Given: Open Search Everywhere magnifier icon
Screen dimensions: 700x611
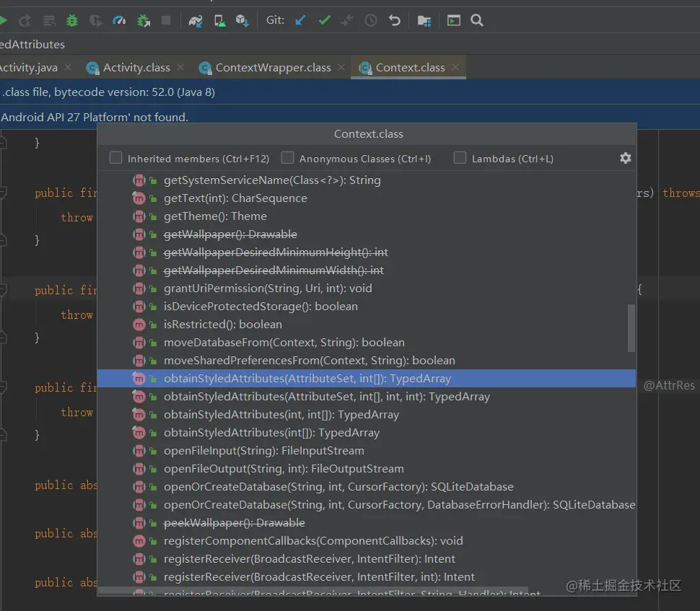Looking at the screenshot, I should pos(477,21).
